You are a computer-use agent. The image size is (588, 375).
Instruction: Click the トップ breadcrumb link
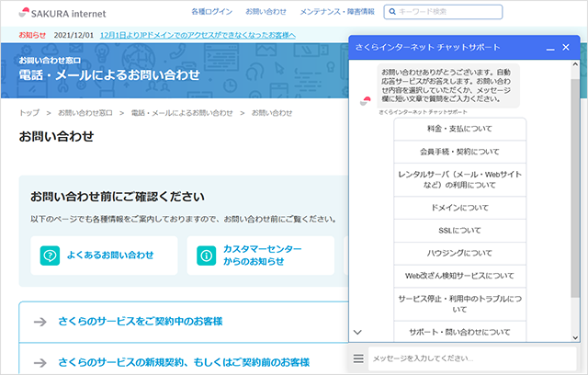pos(28,112)
